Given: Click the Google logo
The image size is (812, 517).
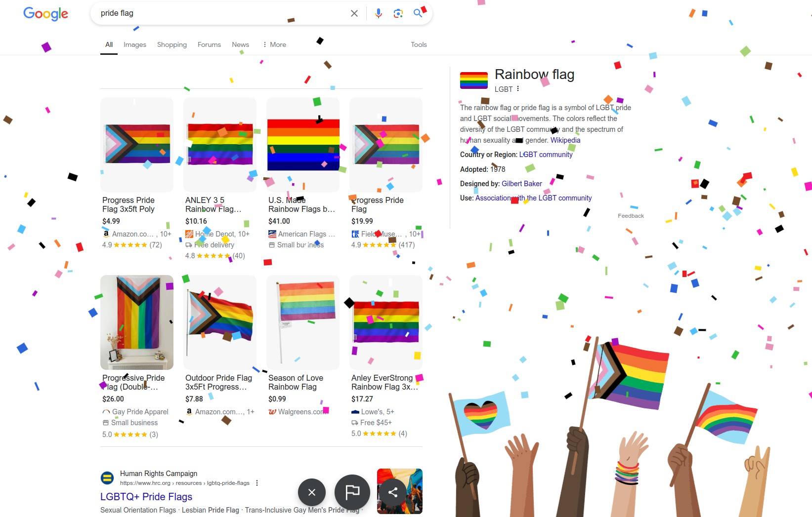Looking at the screenshot, I should [x=46, y=14].
